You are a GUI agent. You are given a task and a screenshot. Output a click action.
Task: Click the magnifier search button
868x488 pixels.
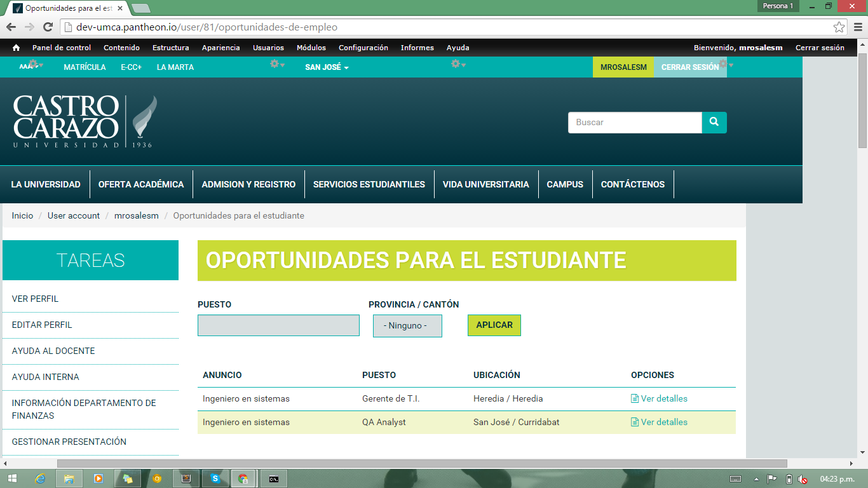tap(714, 122)
